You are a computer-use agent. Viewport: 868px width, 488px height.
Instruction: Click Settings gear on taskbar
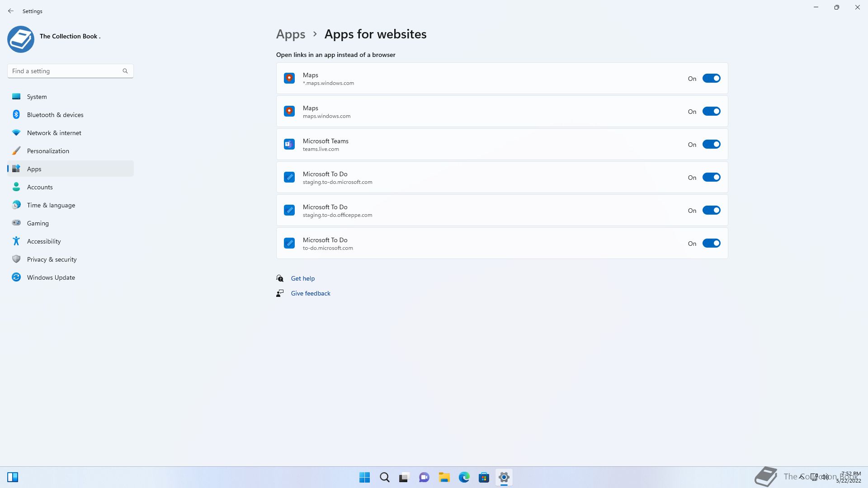pos(504,477)
